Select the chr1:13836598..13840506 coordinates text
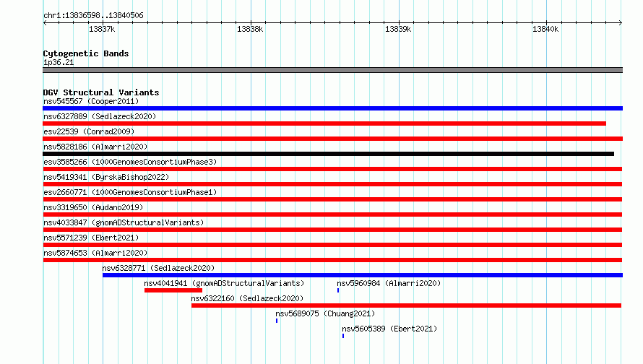Image resolution: width=643 pixels, height=364 pixels. 93,15
